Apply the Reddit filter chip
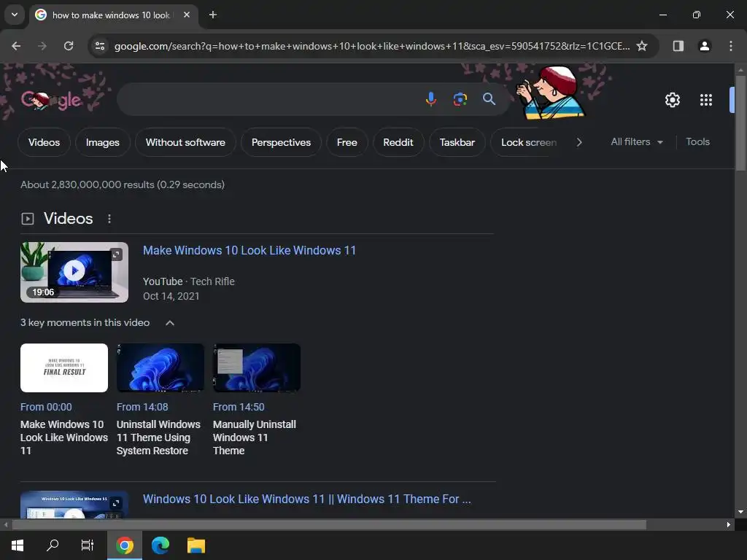The image size is (747, 560). click(398, 142)
